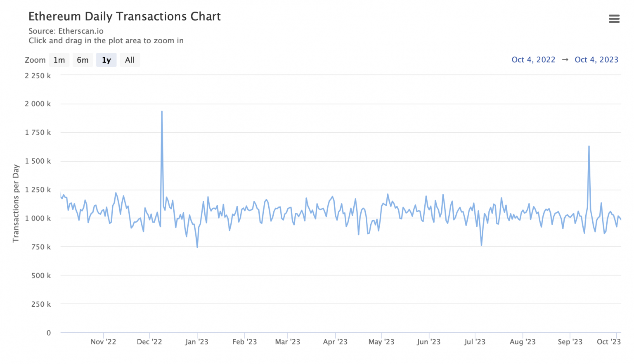Image resolution: width=634 pixels, height=364 pixels.
Task: Click the Ethereum Daily Transactions Chart title
Action: pyautogui.click(x=124, y=16)
